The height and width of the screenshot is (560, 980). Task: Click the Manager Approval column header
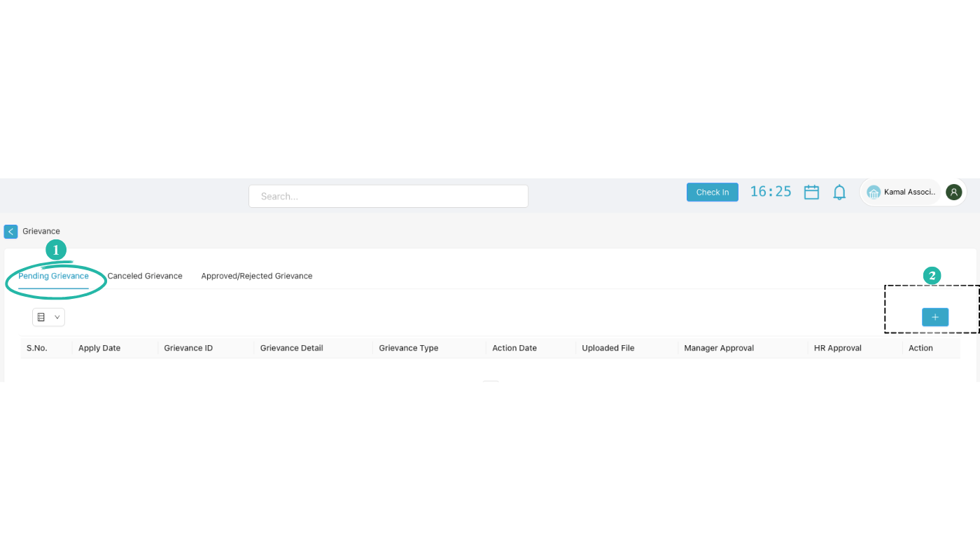(x=718, y=347)
